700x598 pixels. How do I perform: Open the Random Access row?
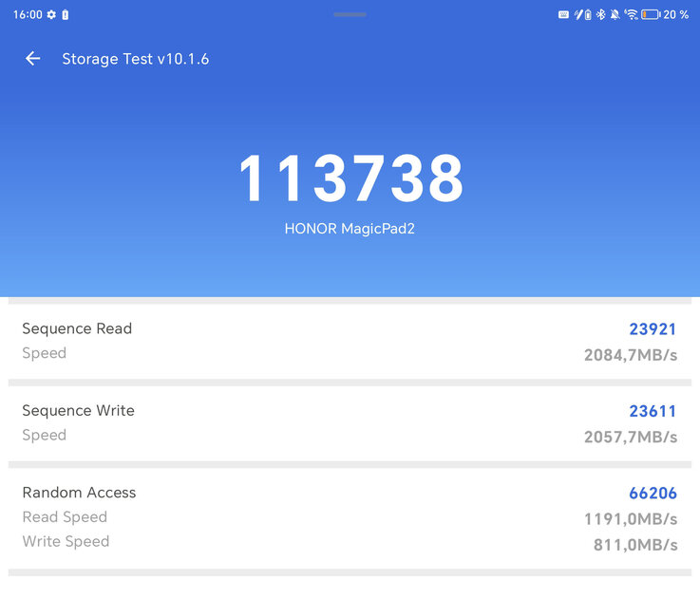pyautogui.click(x=350, y=518)
